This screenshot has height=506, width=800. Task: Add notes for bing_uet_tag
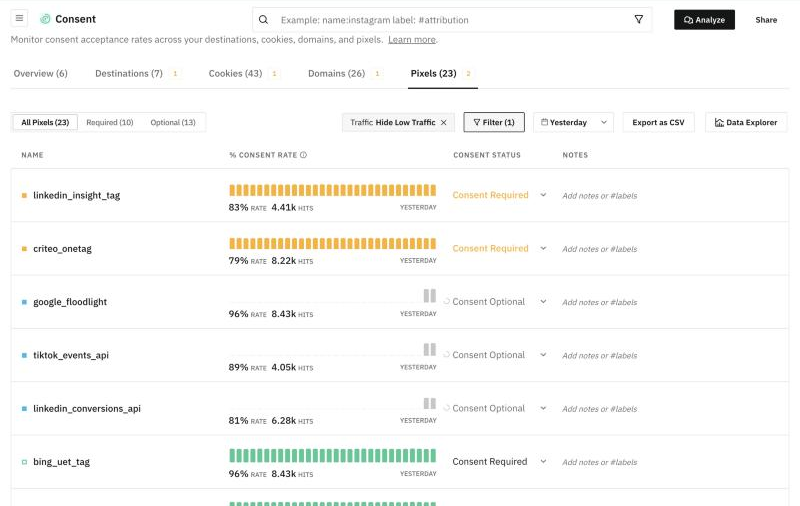pos(599,462)
